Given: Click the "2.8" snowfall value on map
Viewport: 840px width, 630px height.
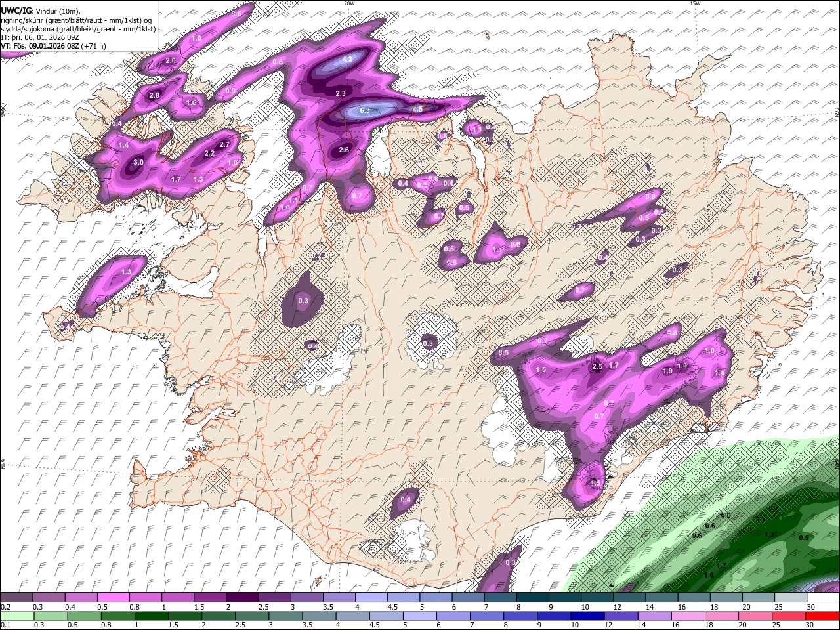Looking at the screenshot, I should [x=154, y=96].
